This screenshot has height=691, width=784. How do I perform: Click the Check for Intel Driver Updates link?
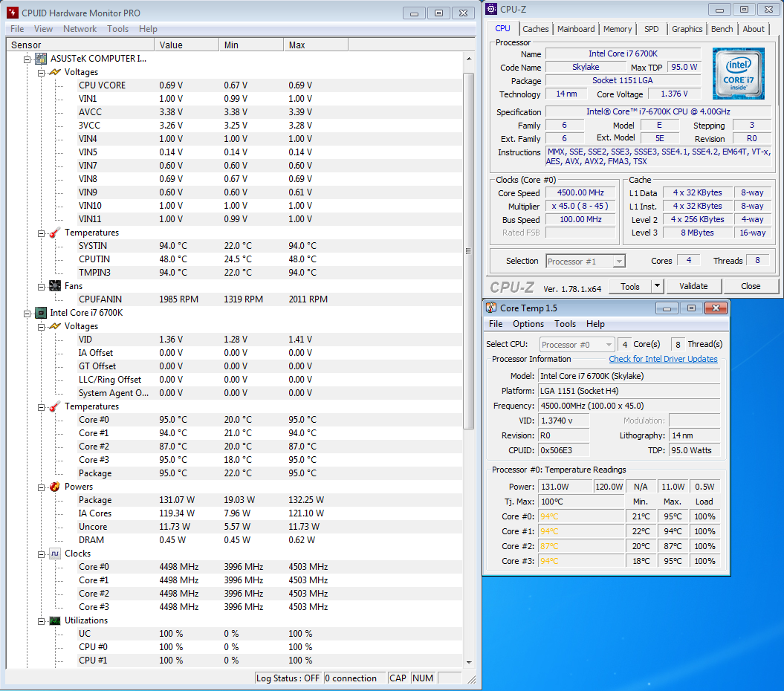click(663, 359)
